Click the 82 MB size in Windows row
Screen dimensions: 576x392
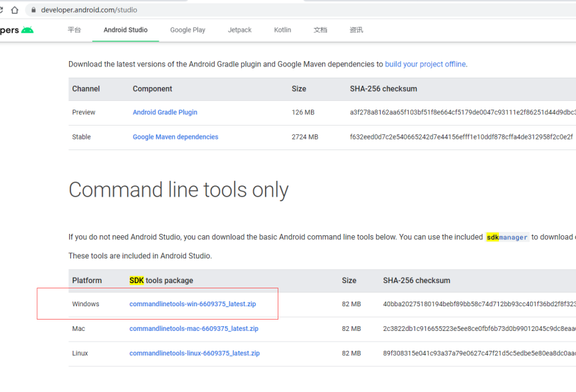point(351,304)
